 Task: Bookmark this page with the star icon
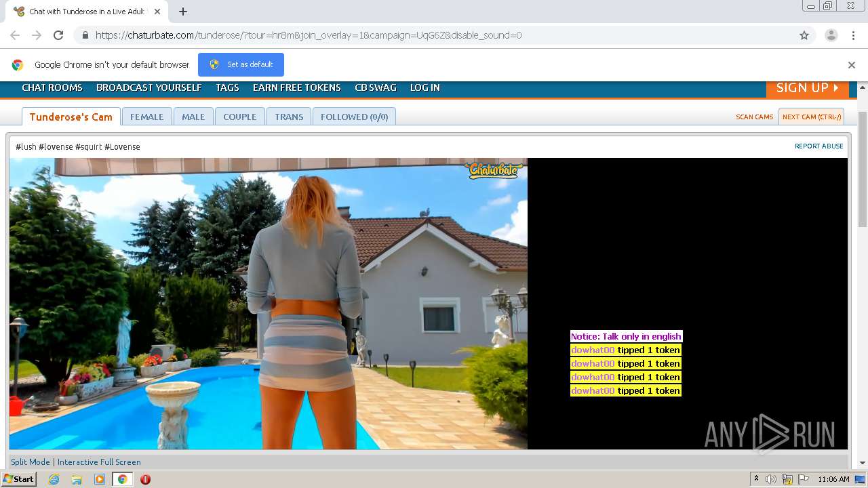(804, 35)
